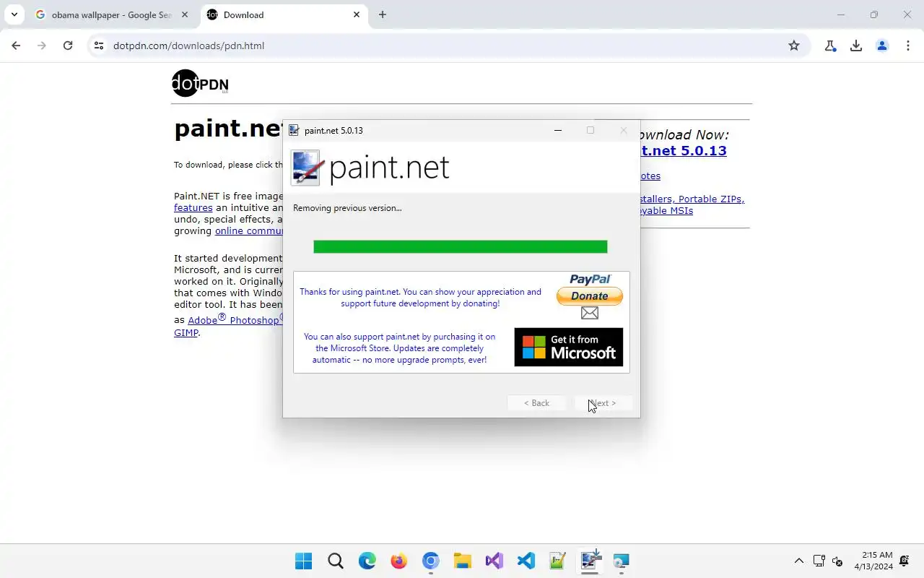924x578 pixels.
Task: Close the Download tab
Action: [x=357, y=14]
